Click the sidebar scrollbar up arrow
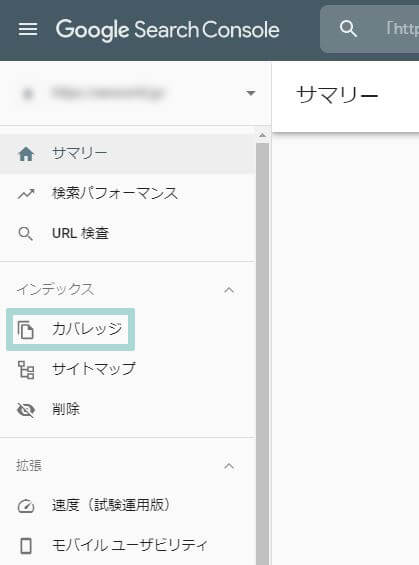 coord(262,135)
